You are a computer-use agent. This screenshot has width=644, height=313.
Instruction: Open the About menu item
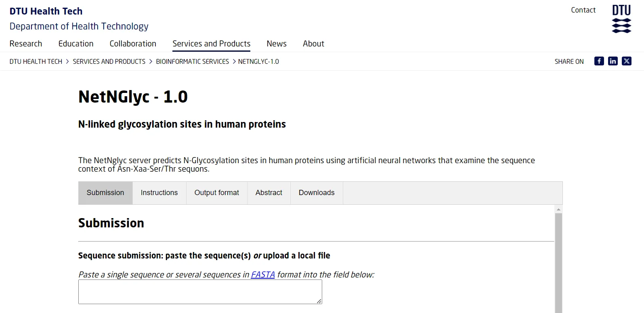[x=313, y=44]
